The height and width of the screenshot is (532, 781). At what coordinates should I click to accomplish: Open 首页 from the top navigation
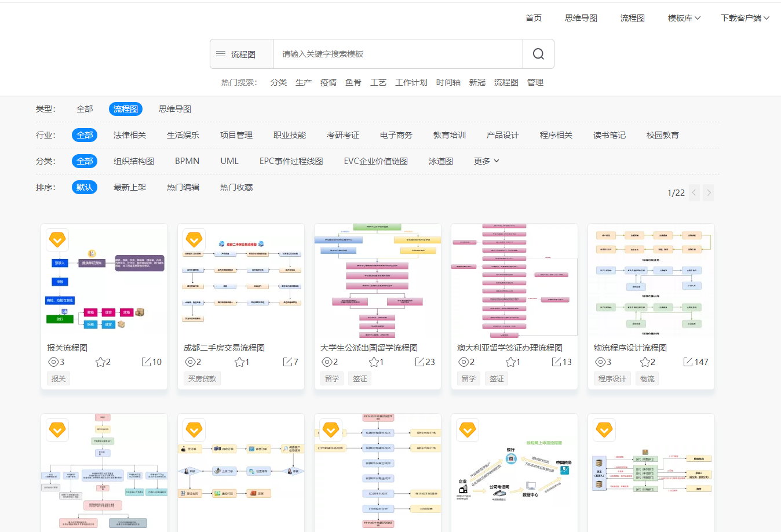click(x=533, y=17)
